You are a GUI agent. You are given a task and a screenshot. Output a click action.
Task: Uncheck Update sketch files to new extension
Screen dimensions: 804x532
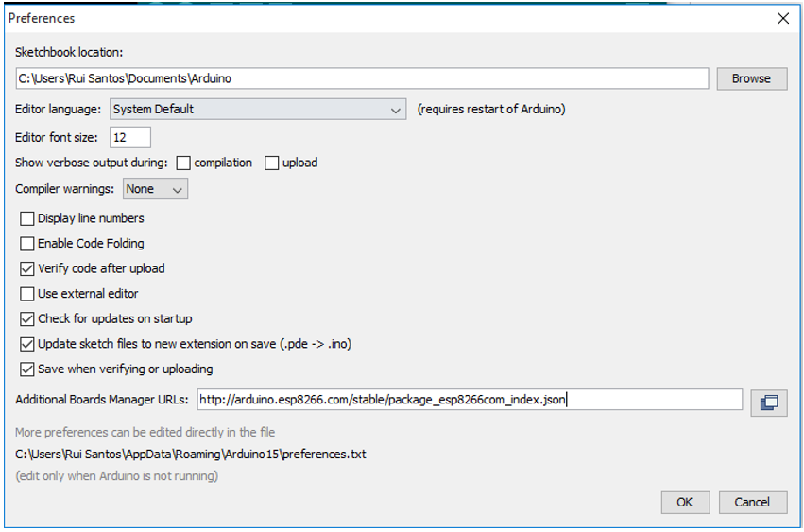click(x=27, y=344)
